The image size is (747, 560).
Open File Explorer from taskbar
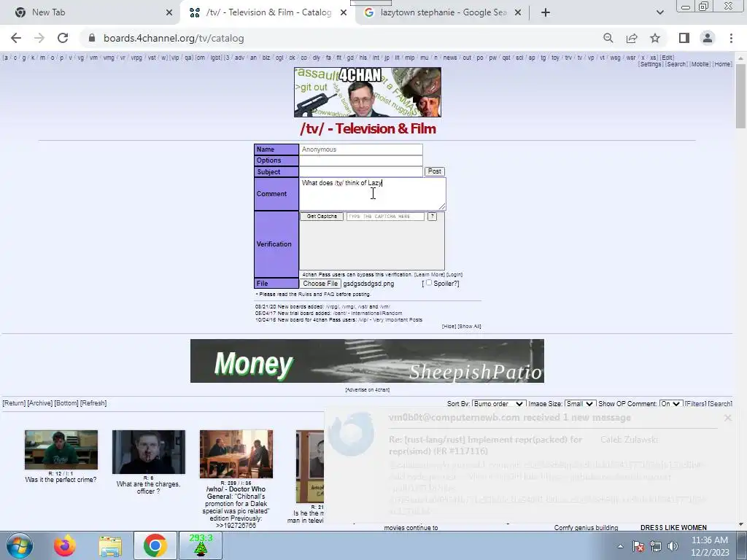pos(110,545)
